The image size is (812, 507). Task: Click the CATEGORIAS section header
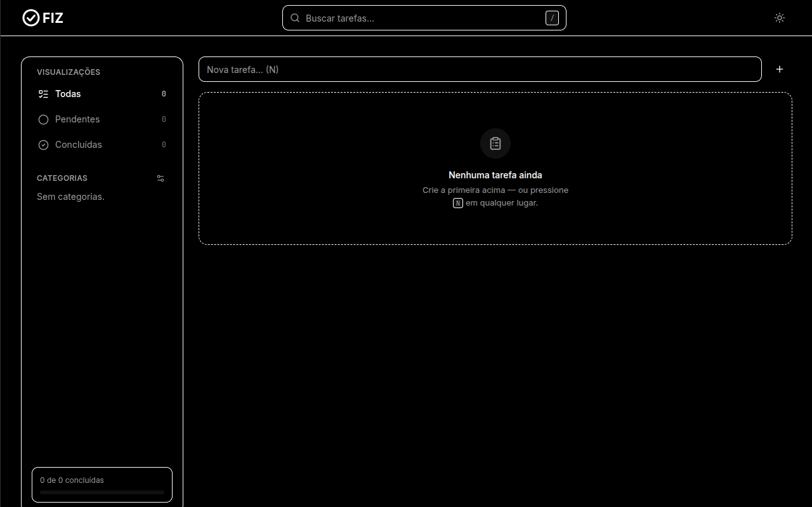(62, 178)
